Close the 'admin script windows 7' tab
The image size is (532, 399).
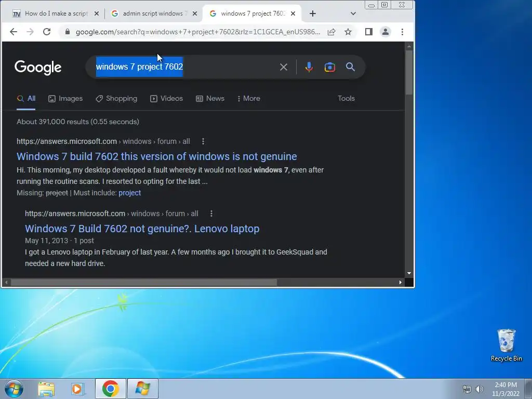[x=195, y=14]
